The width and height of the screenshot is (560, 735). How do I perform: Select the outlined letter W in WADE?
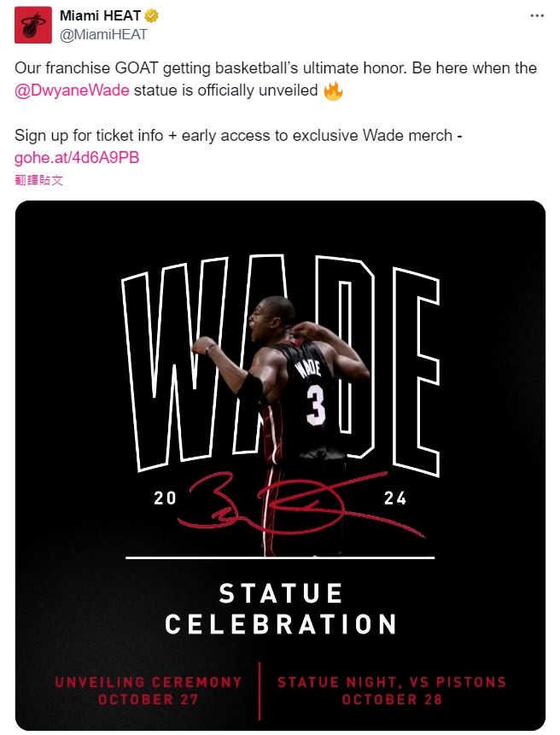click(175, 364)
